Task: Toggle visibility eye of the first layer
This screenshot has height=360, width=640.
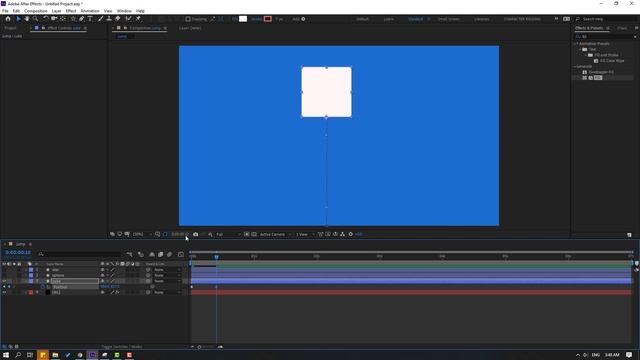Action: click(x=4, y=270)
